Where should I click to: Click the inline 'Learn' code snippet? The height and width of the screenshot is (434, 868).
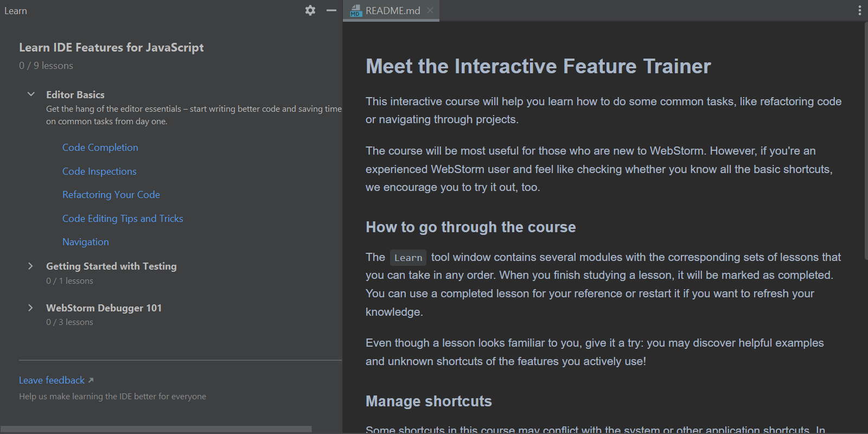[408, 258]
